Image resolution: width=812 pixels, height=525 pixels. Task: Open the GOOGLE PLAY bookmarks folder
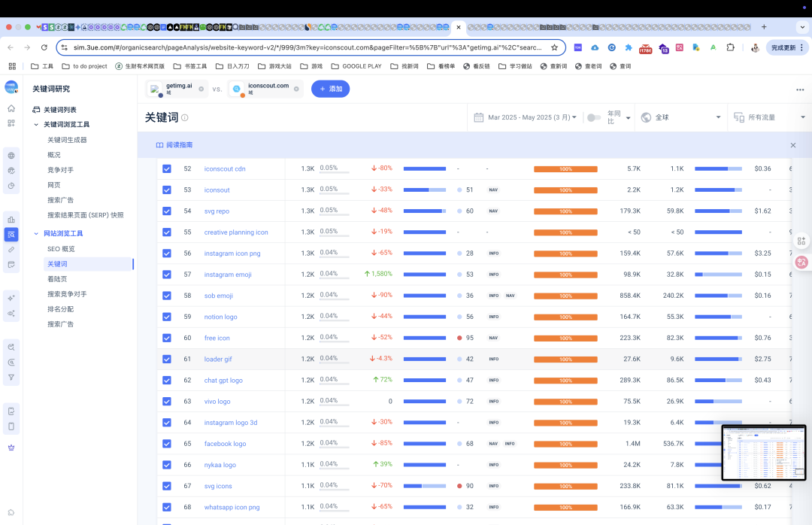(x=356, y=66)
